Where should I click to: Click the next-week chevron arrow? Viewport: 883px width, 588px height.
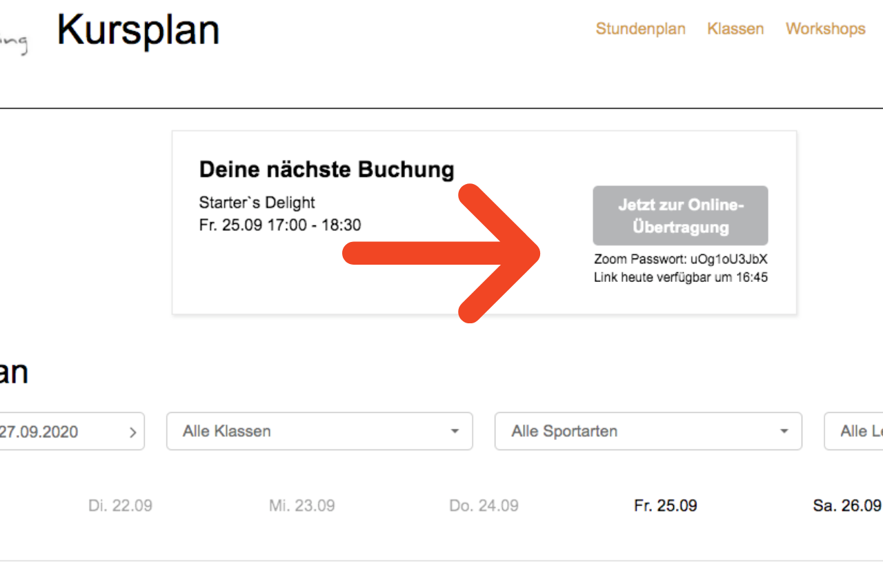(133, 432)
